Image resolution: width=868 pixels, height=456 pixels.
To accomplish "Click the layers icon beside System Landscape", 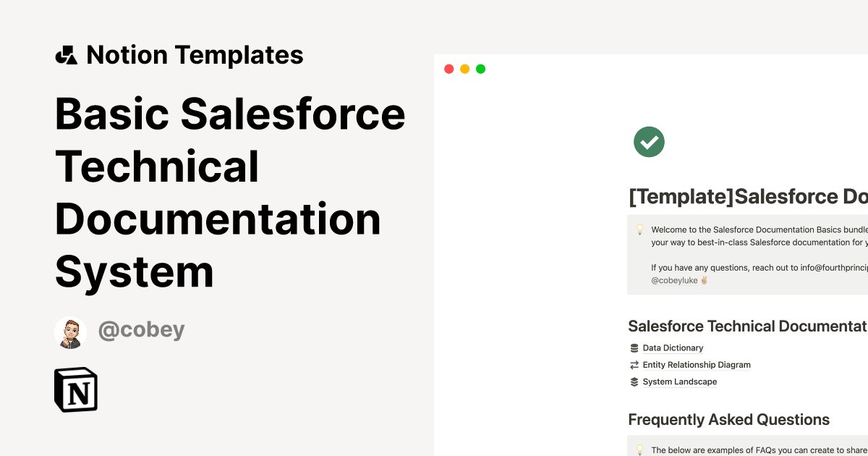I will click(x=633, y=381).
